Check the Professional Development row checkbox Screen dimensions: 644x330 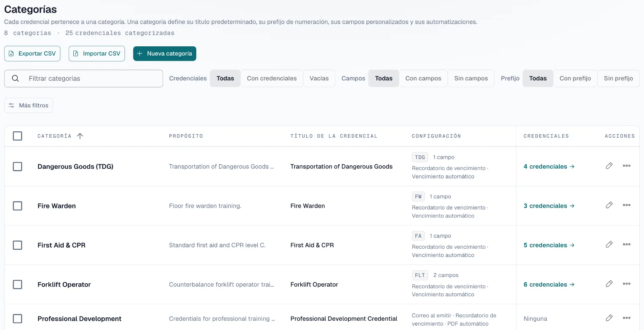pos(17,319)
